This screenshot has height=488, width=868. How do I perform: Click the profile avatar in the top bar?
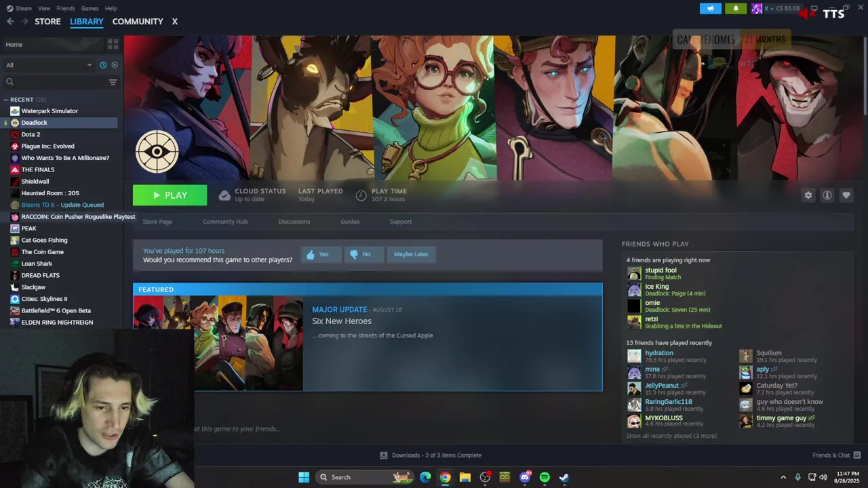pyautogui.click(x=757, y=9)
